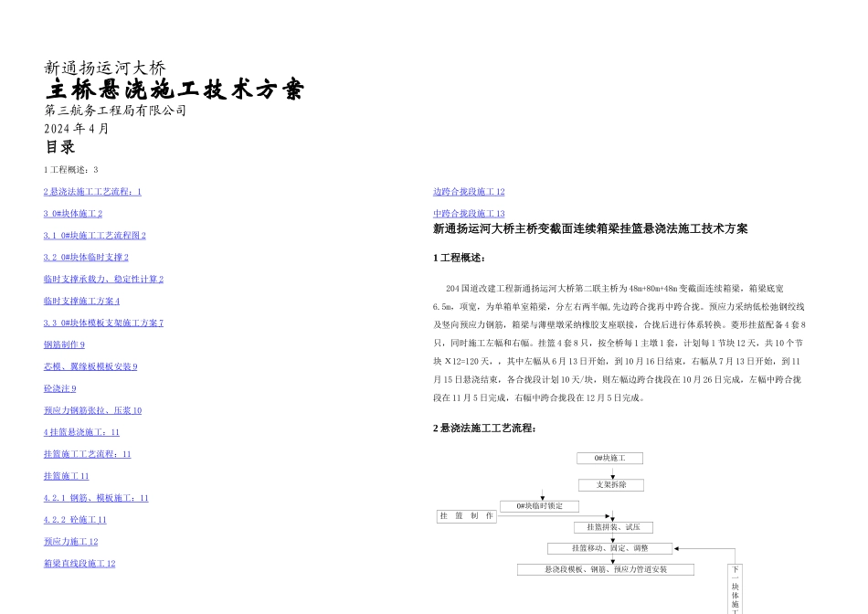Go to '临时支撑承载力、稳定性计算 2' link
Viewport: 868px width, 614px height.
(x=103, y=279)
